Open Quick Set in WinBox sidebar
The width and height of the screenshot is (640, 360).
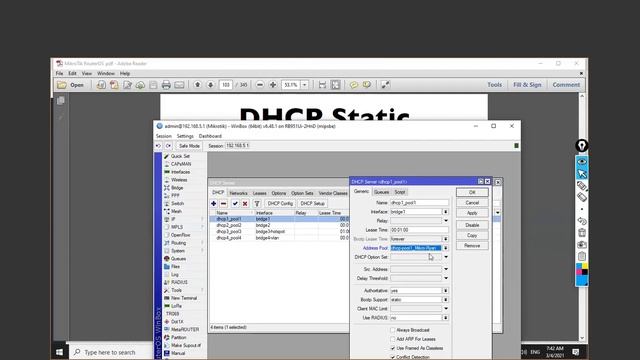[180, 156]
